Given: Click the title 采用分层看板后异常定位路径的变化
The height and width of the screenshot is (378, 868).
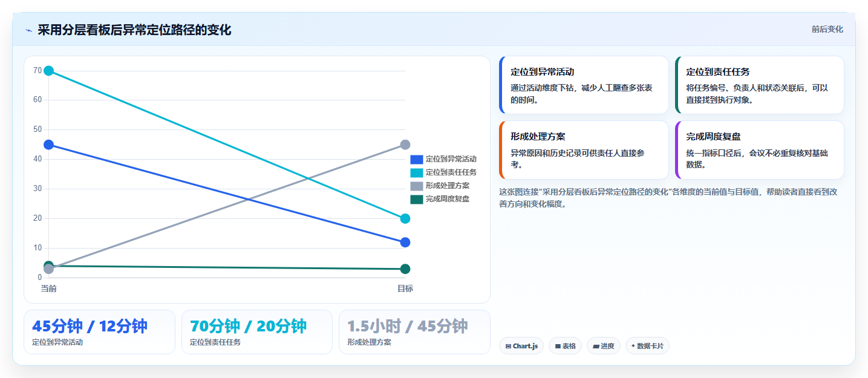Looking at the screenshot, I should [134, 30].
